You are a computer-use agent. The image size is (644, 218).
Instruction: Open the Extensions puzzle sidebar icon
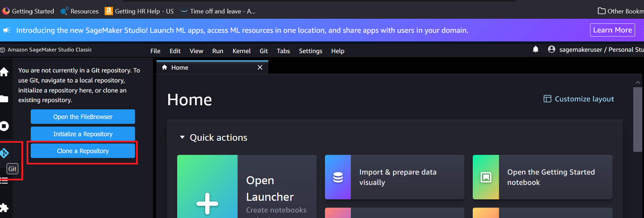[4, 208]
